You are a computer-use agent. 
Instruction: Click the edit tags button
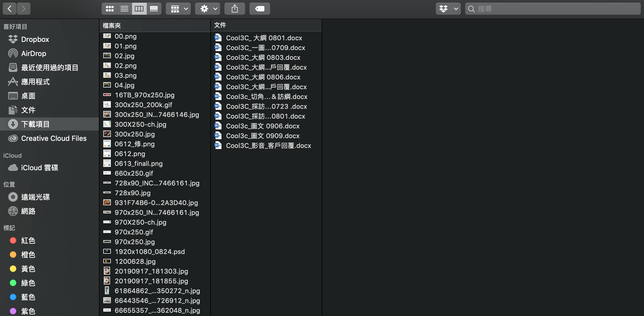260,9
